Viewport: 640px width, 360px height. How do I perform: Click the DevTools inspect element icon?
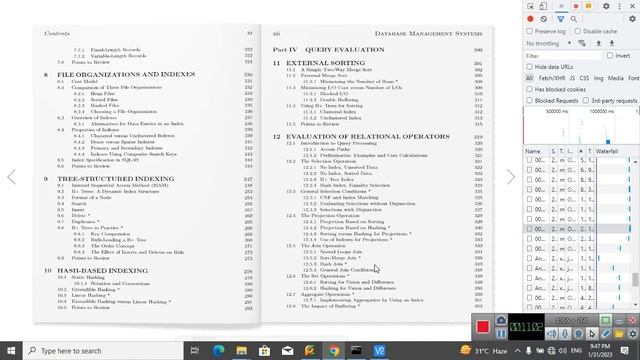[530, 6]
